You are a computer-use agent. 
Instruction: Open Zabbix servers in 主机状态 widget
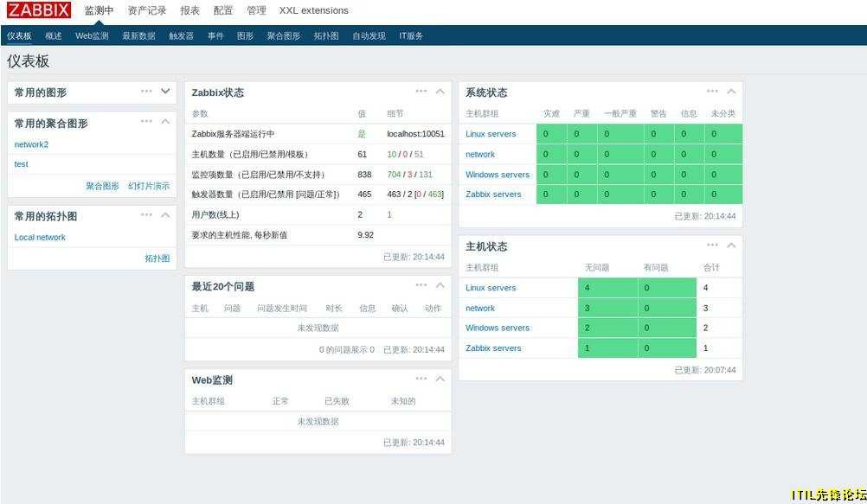point(493,348)
